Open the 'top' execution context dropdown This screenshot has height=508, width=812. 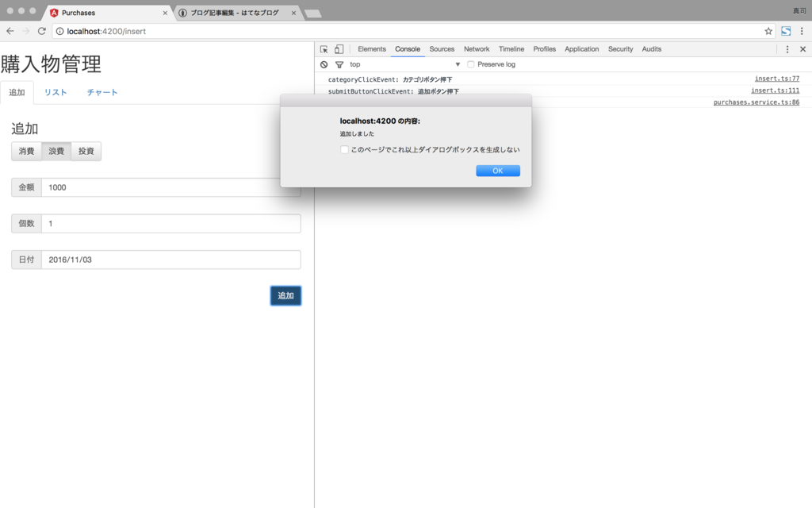click(405, 64)
